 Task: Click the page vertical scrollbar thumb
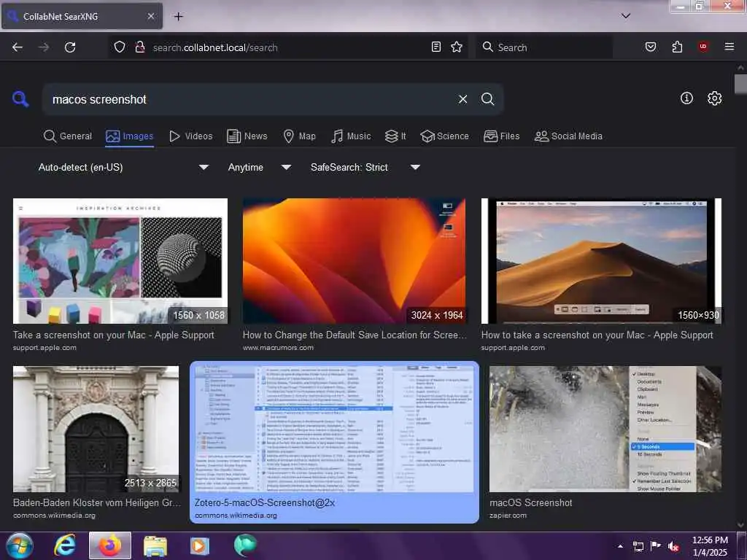pos(740,85)
